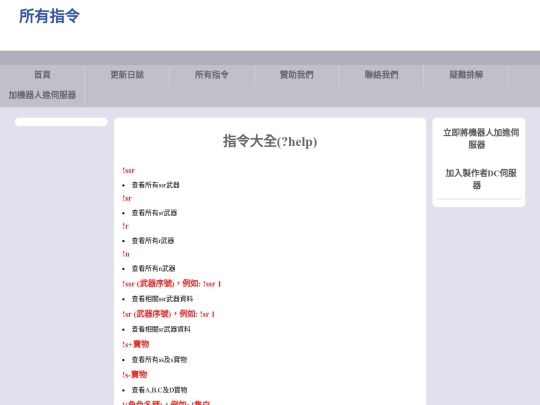Select 所有指令 in the navigation bar
The image size is (540, 405).
[211, 75]
